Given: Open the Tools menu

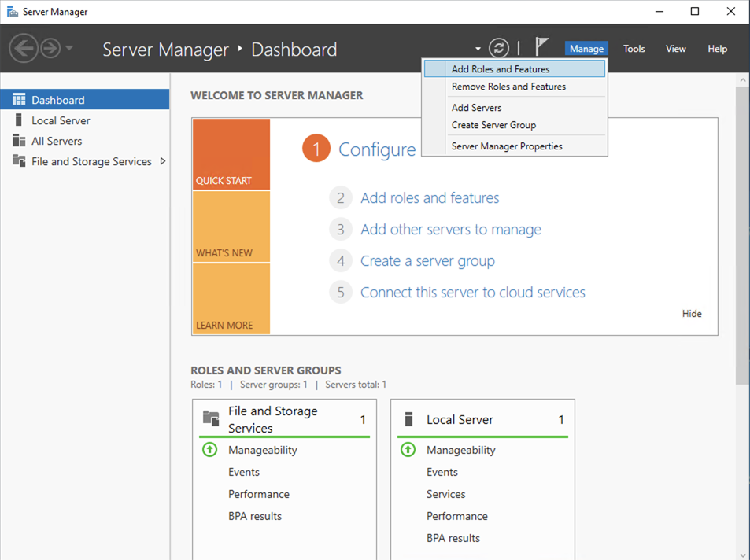Looking at the screenshot, I should [x=634, y=49].
